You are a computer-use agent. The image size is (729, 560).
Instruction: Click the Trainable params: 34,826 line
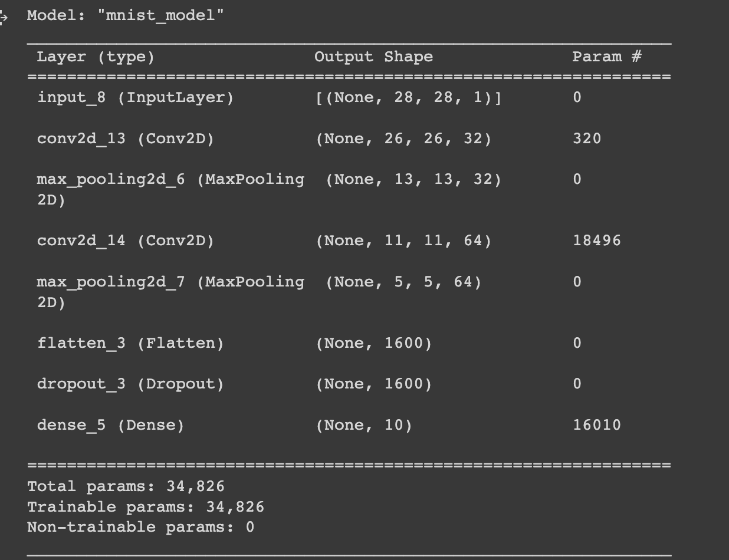point(146,507)
